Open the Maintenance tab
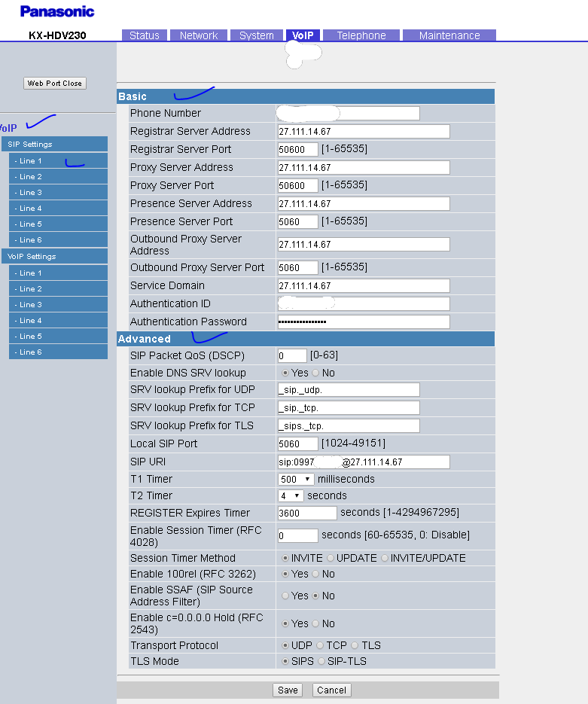The width and height of the screenshot is (588, 704). point(449,35)
